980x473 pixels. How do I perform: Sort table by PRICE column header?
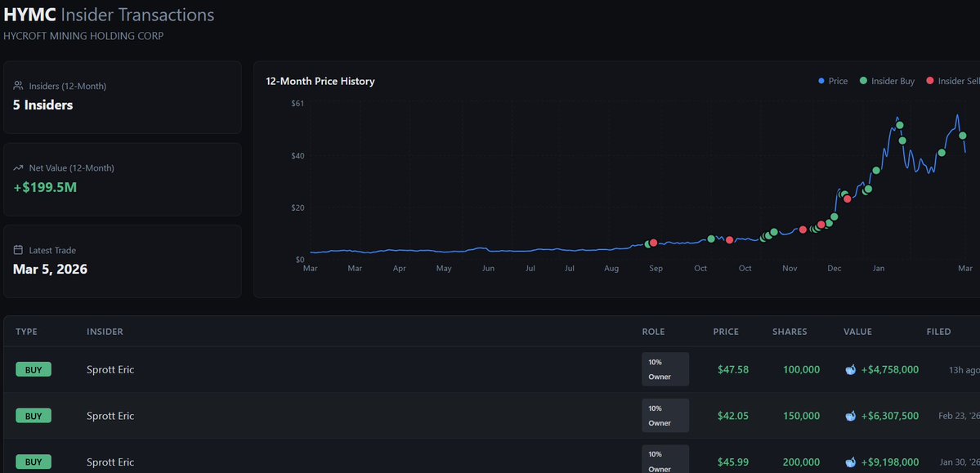pos(726,332)
